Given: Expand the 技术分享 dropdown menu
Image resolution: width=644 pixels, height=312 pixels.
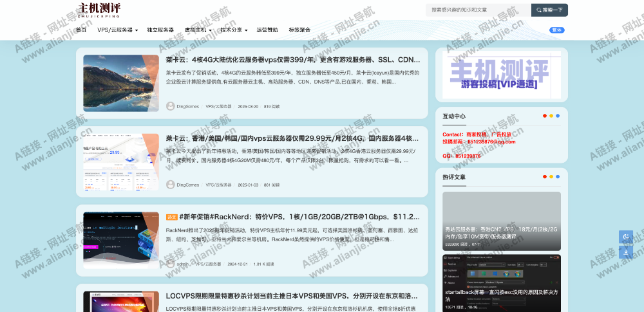Looking at the screenshot, I should point(234,30).
